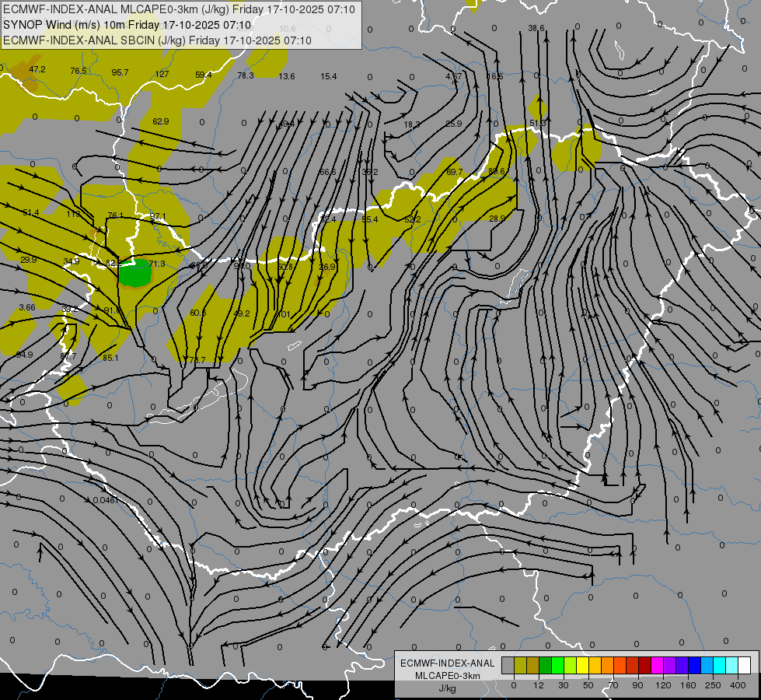Click map value 29.9
The image size is (761, 700).
tap(28, 260)
